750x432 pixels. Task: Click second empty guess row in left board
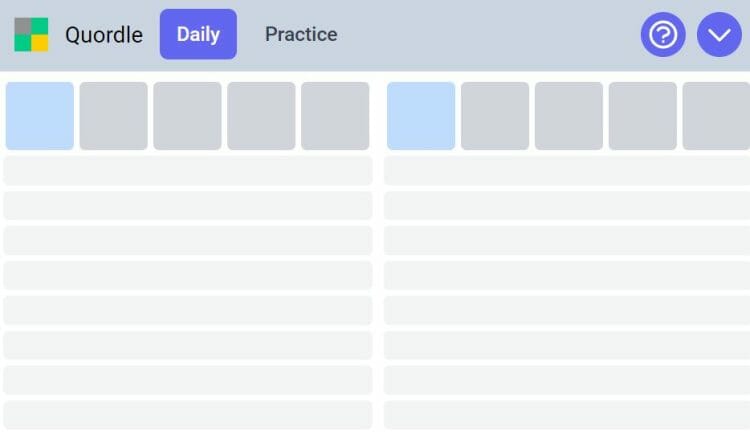pos(188,205)
